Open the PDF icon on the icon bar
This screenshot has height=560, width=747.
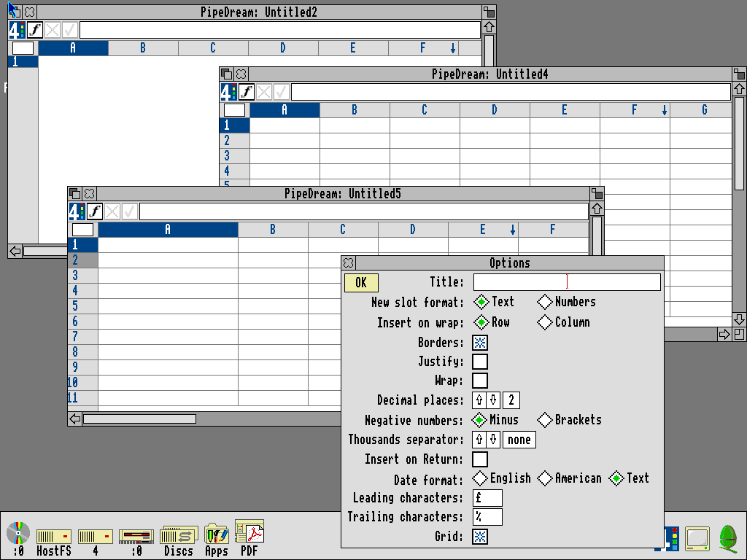(249, 532)
